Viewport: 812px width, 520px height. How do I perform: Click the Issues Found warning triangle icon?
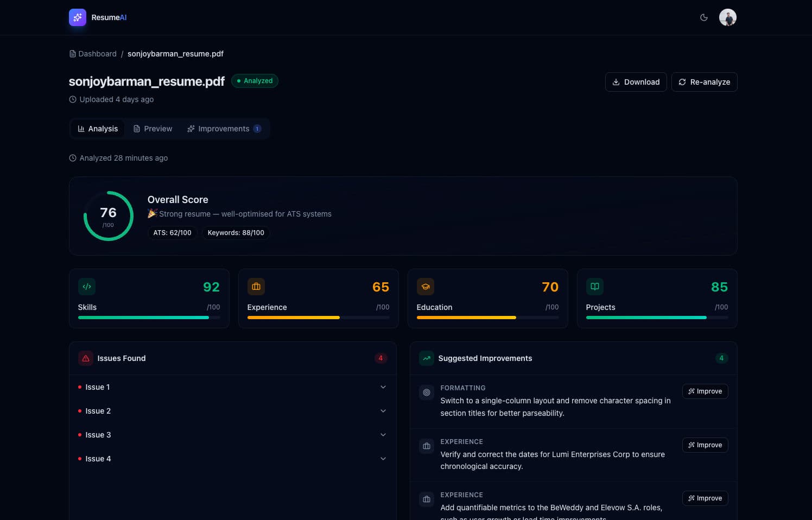pyautogui.click(x=86, y=358)
